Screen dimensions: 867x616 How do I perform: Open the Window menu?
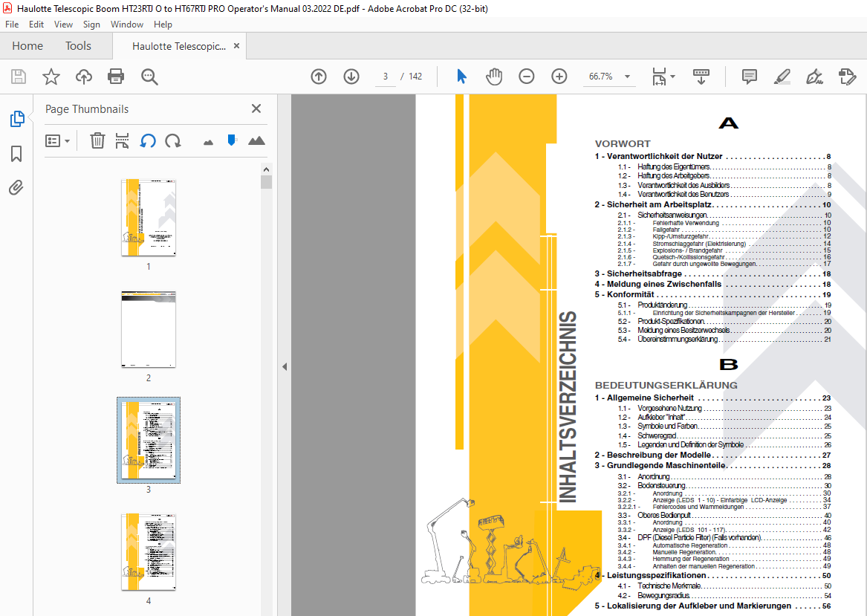coord(126,25)
